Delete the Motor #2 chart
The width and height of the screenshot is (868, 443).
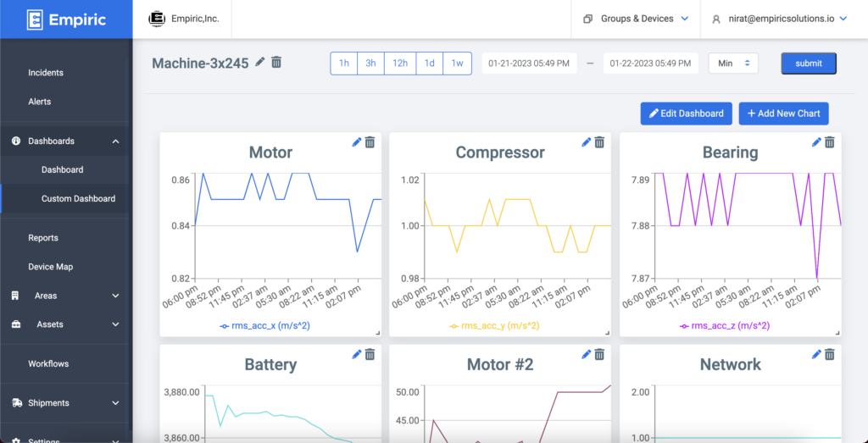tap(599, 354)
